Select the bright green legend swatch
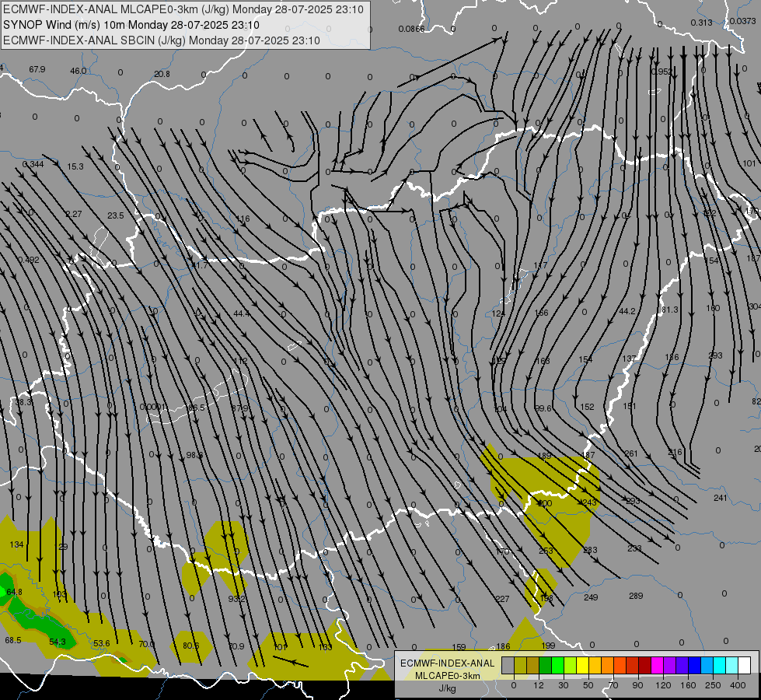The height and width of the screenshot is (700, 761). coord(557,665)
